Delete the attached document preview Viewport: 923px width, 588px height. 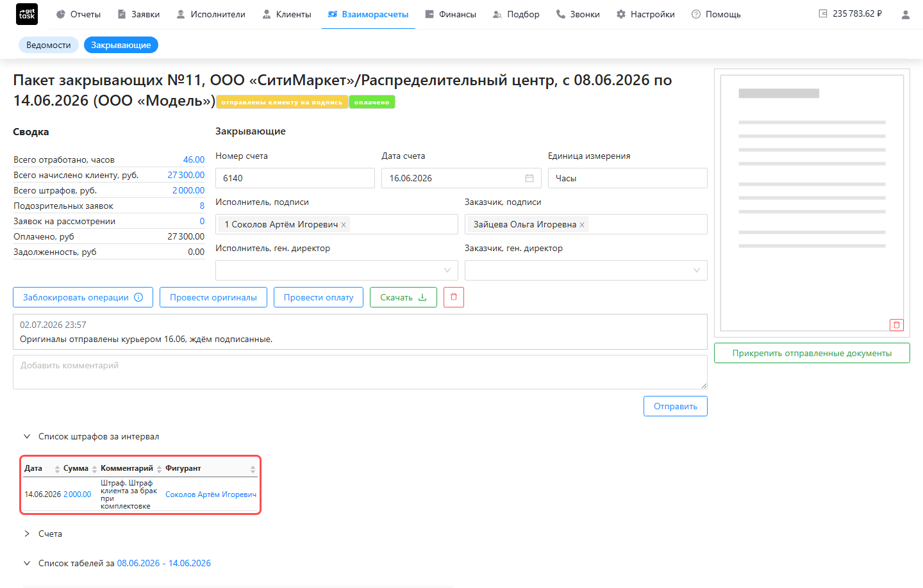897,325
